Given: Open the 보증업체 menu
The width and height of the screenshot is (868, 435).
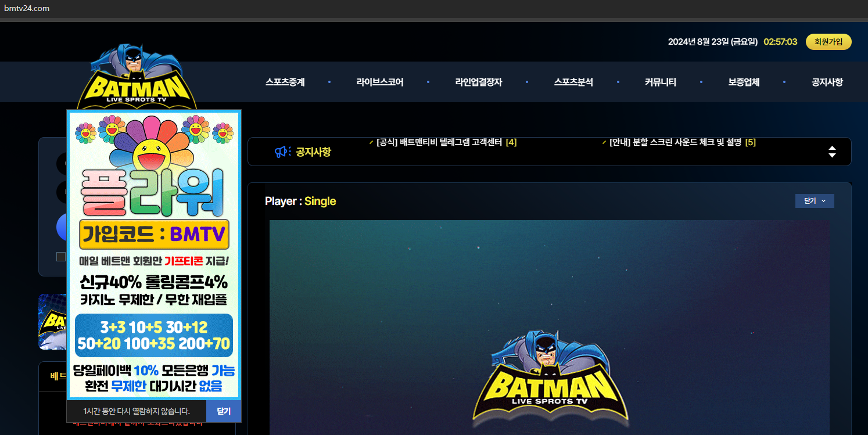Looking at the screenshot, I should (744, 82).
